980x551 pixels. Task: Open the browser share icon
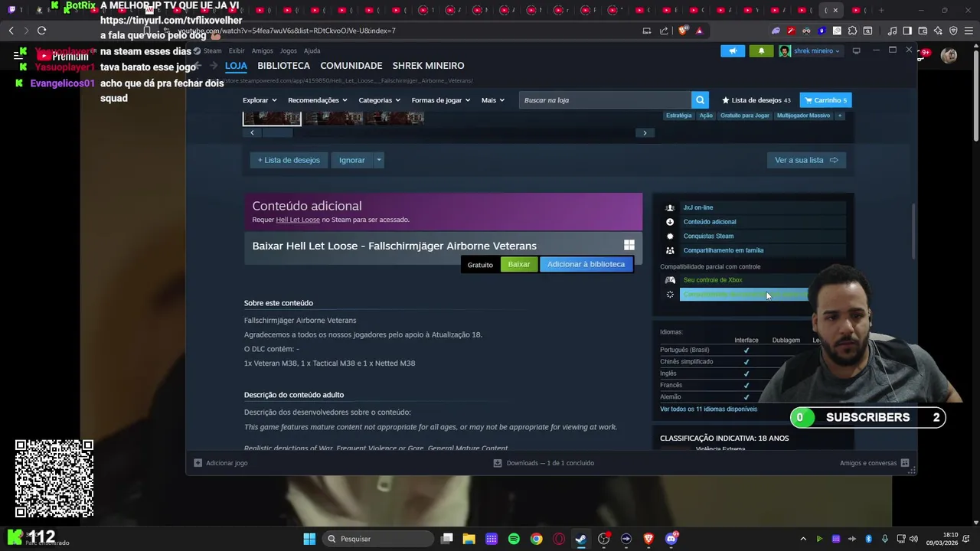pyautogui.click(x=664, y=31)
